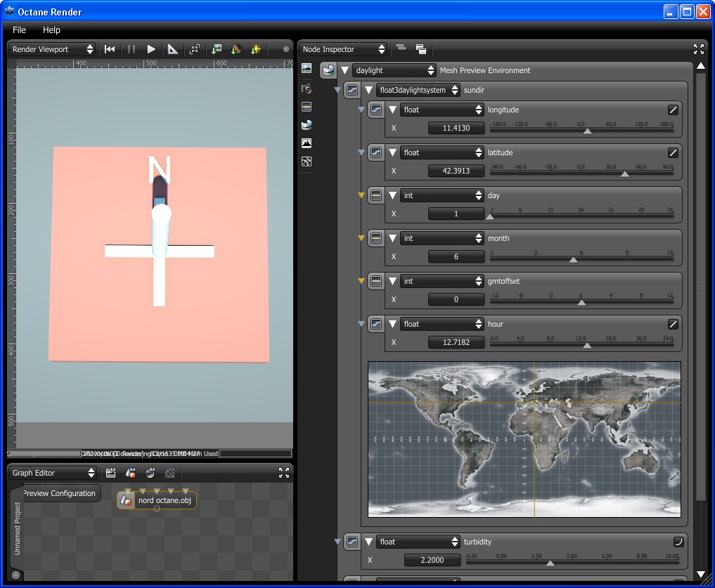Screen dimensions: 715x588
Task: Click the output pin of nord octane.obj node
Action: click(156, 509)
